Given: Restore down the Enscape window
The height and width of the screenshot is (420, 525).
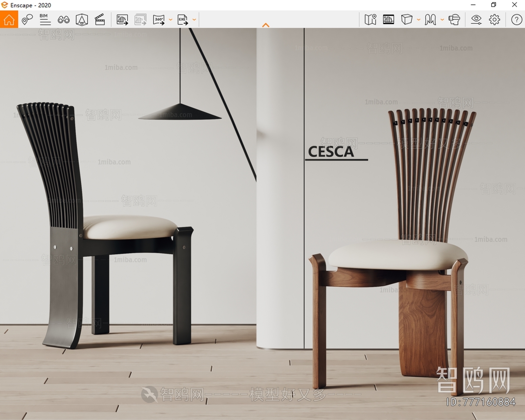Looking at the screenshot, I should (493, 5).
